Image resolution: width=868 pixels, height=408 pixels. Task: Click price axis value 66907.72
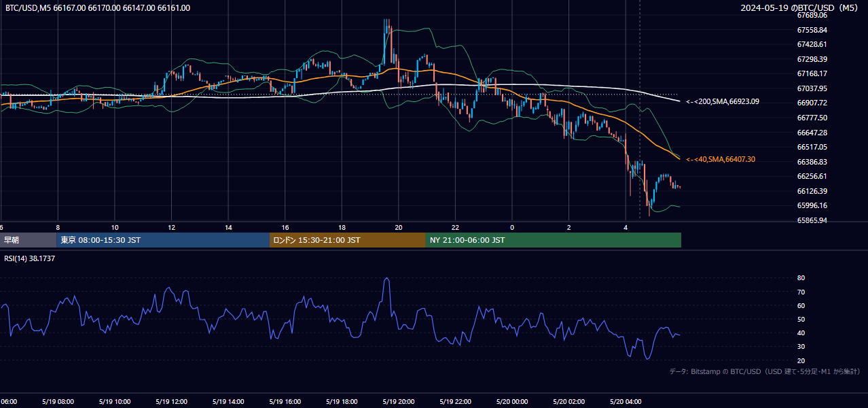click(x=812, y=103)
